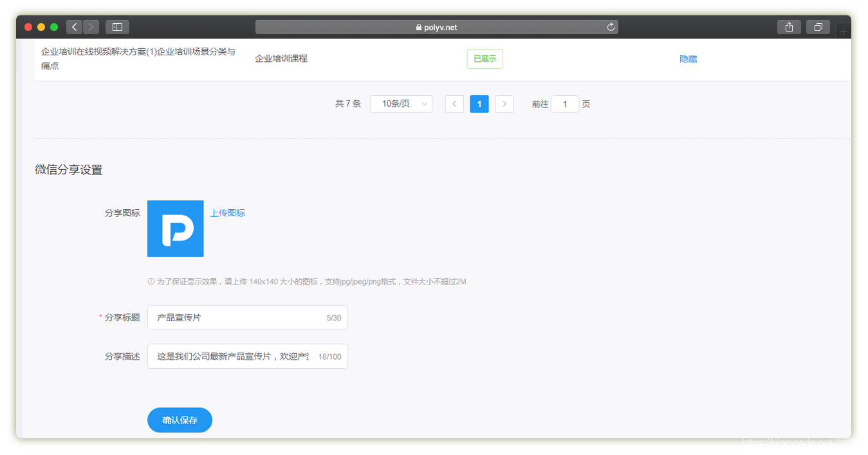Click the blue P share icon thumbnail
This screenshot has height=455, width=868.
(175, 228)
